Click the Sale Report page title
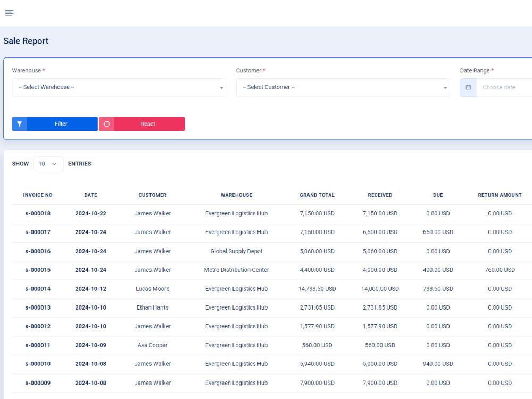This screenshot has width=532, height=399. (26, 41)
